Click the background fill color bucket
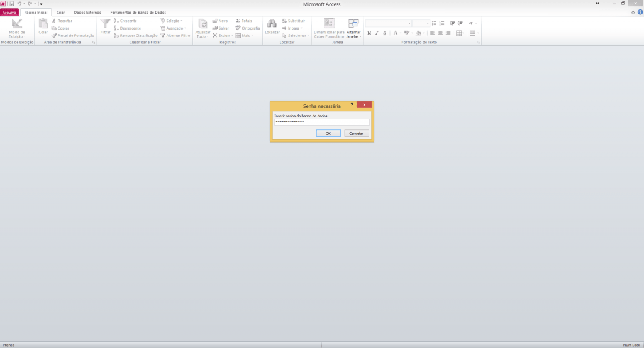The height and width of the screenshot is (348, 644). point(418,33)
